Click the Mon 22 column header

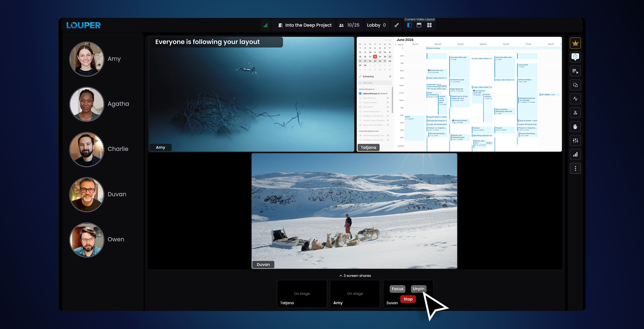[438, 44]
